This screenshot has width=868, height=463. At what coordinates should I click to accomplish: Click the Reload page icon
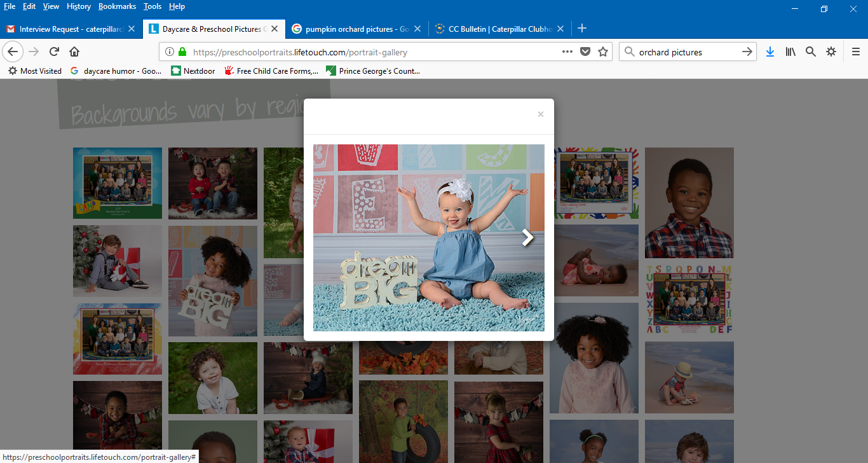coord(55,52)
